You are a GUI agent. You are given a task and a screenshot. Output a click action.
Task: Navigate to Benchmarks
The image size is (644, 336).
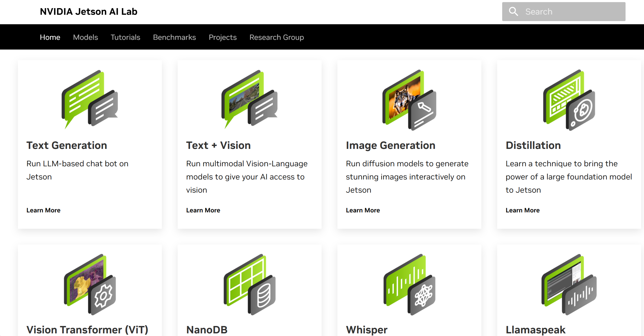174,37
